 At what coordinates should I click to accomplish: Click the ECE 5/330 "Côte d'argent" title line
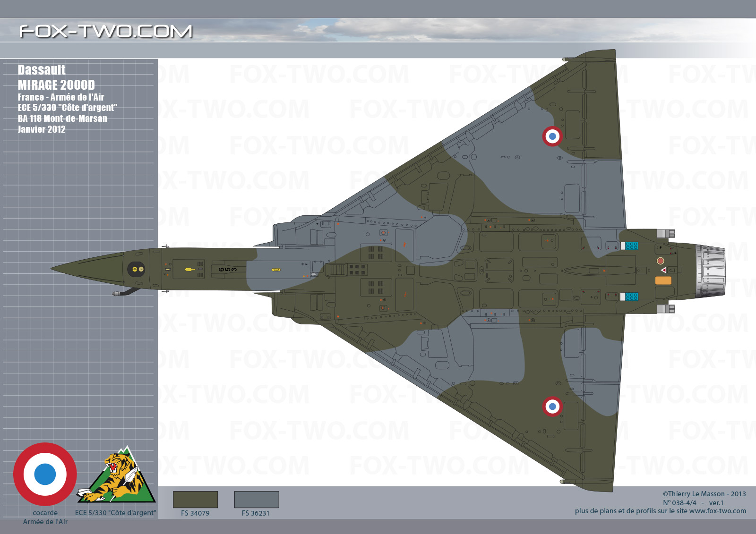[68, 108]
